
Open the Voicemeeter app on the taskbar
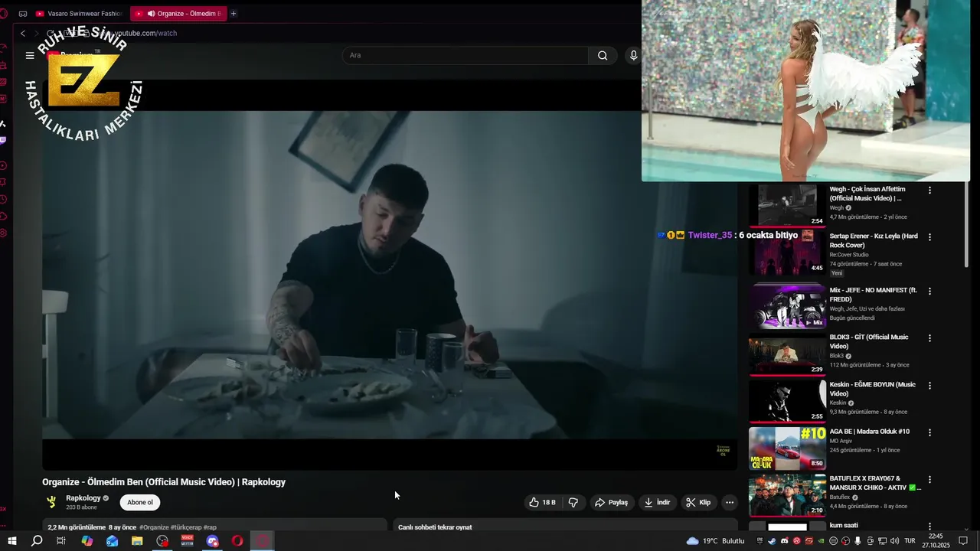click(188, 541)
